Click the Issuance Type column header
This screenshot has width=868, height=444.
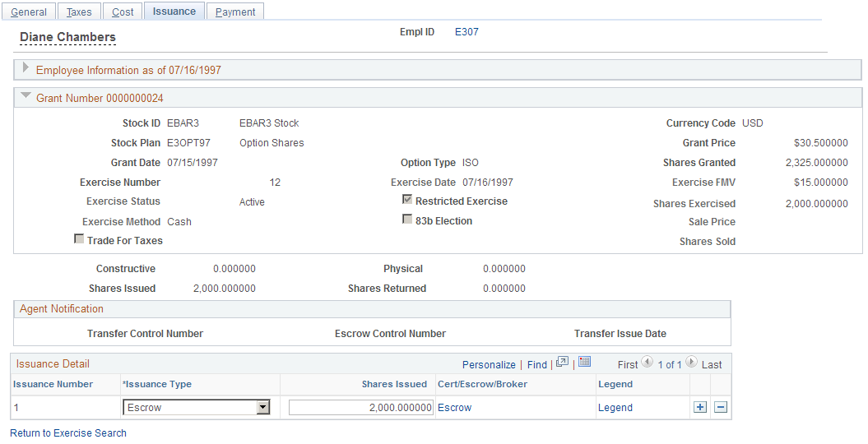click(x=157, y=384)
